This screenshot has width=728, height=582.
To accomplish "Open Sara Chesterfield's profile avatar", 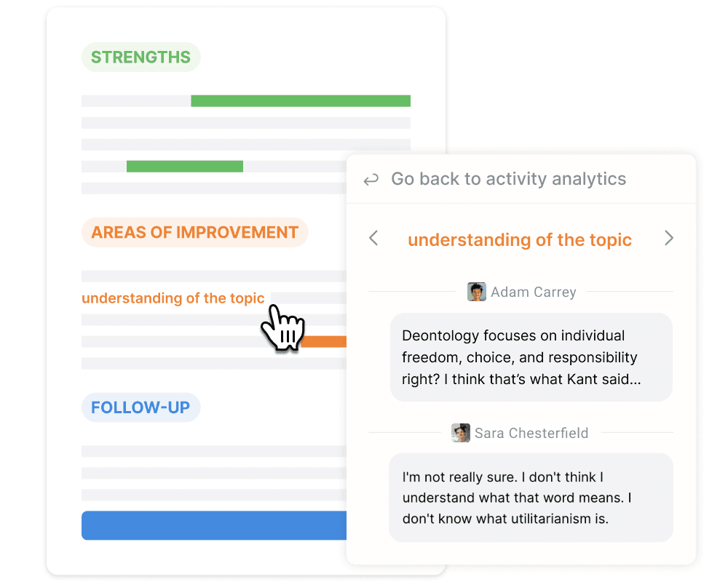I will coord(460,432).
